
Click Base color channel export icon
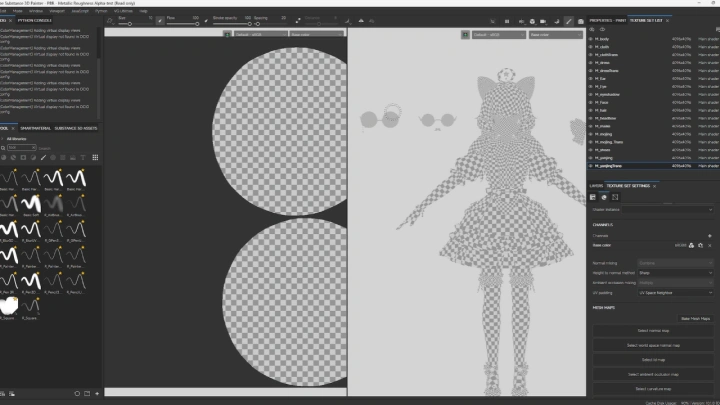pos(700,245)
